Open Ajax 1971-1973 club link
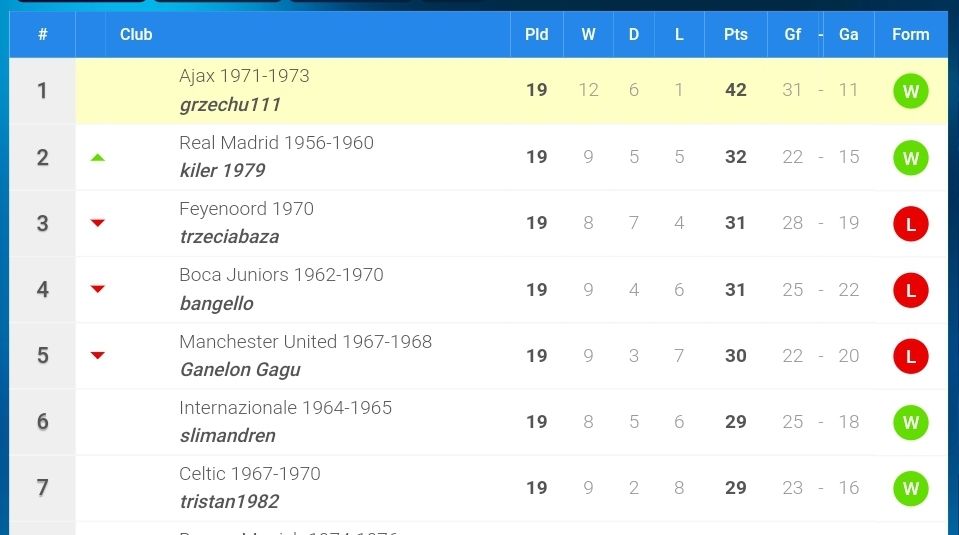This screenshot has height=535, width=959. 244,76
